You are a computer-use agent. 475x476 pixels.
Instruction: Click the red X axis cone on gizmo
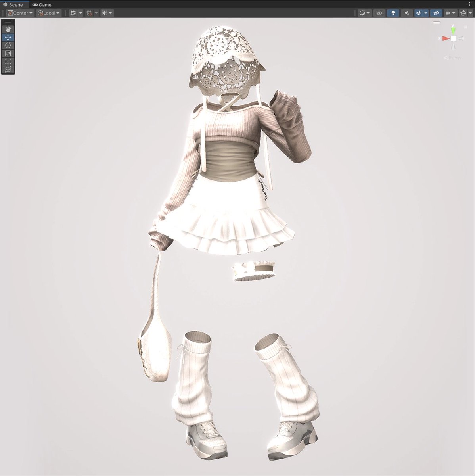[x=446, y=38]
